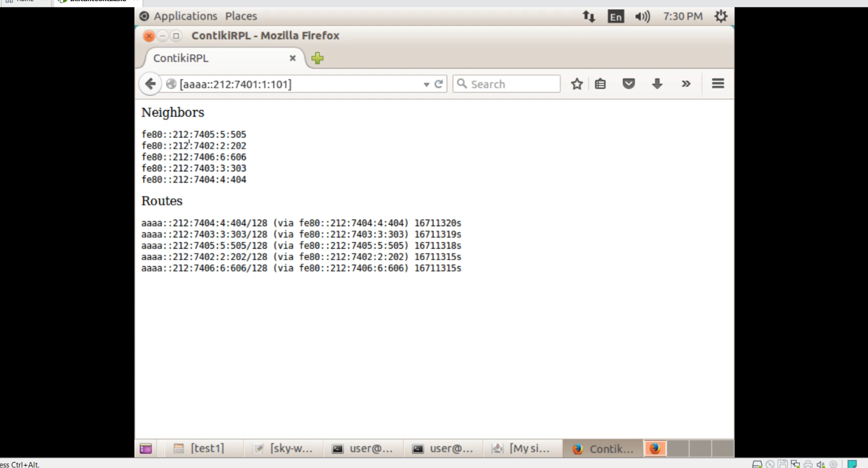Reload the ContikiRPL page
868x468 pixels.
[x=438, y=84]
